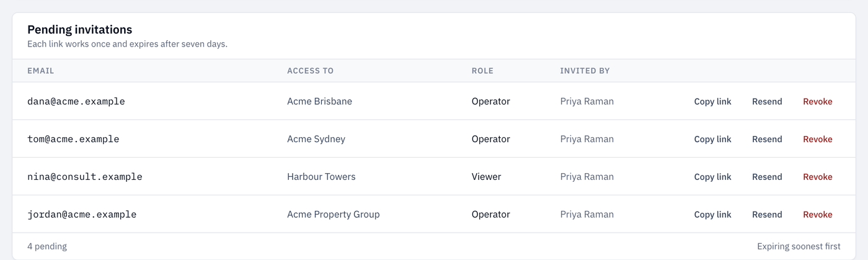868x260 pixels.
Task: Click the Viewer role for nina@consult.example
Action: pos(486,177)
